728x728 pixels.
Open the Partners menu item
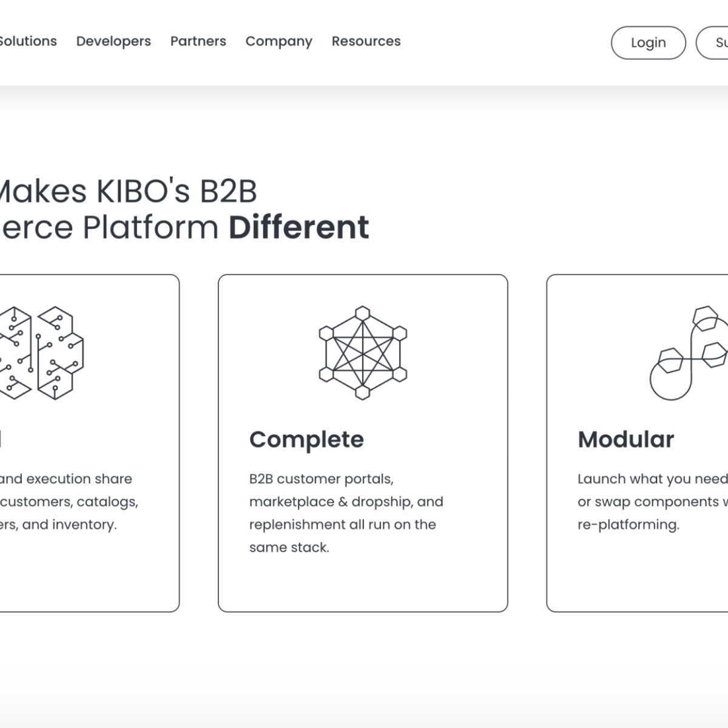click(198, 41)
